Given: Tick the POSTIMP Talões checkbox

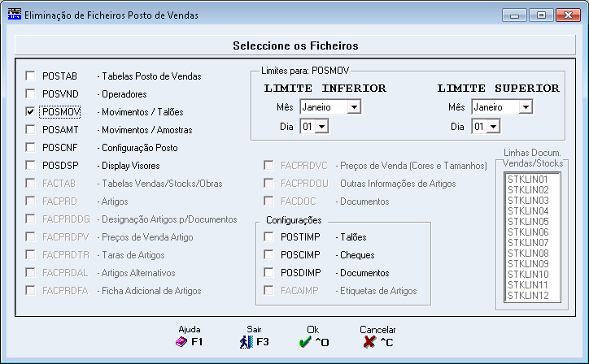Looking at the screenshot, I should [x=268, y=236].
